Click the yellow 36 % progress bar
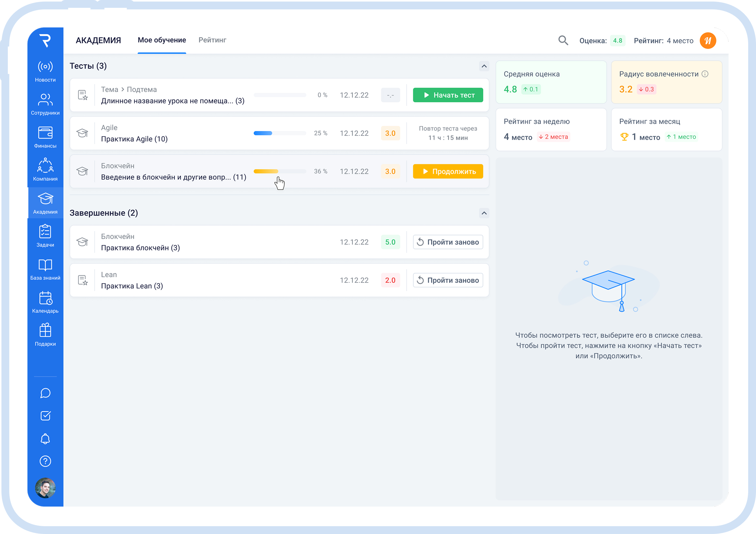The image size is (756, 534). click(280, 171)
